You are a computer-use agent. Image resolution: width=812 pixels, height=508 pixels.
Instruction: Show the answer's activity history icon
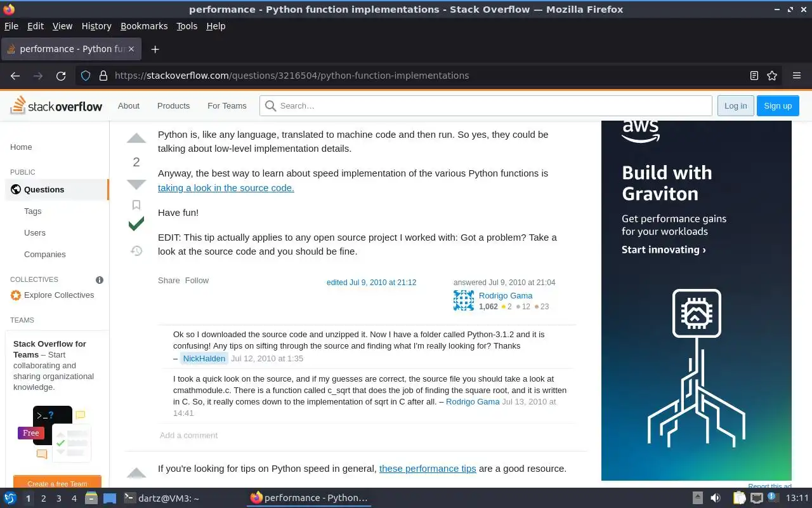(136, 251)
